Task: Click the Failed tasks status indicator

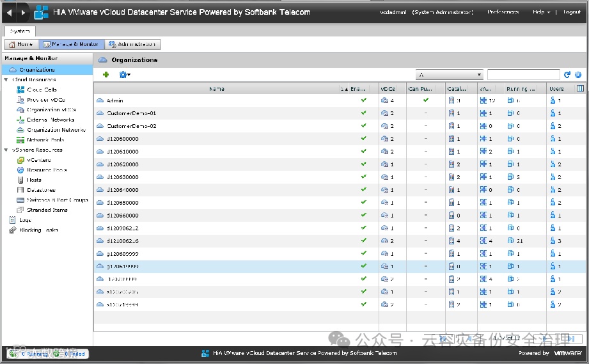Action: coord(70,354)
